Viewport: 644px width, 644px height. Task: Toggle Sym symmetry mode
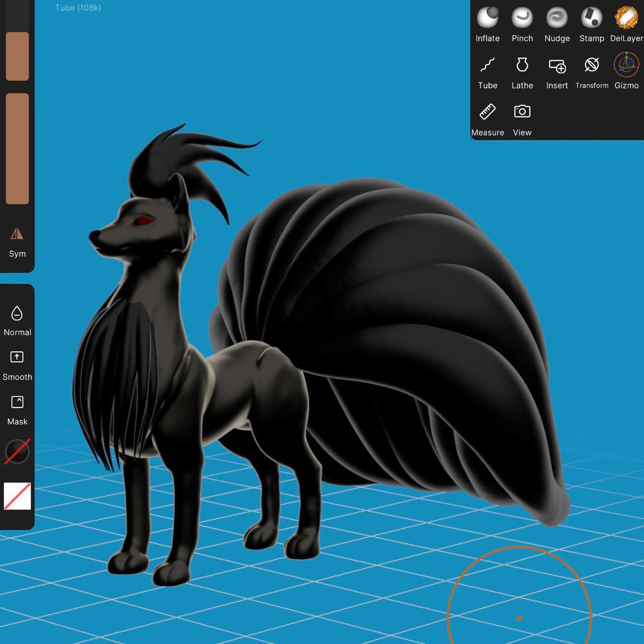tap(17, 242)
